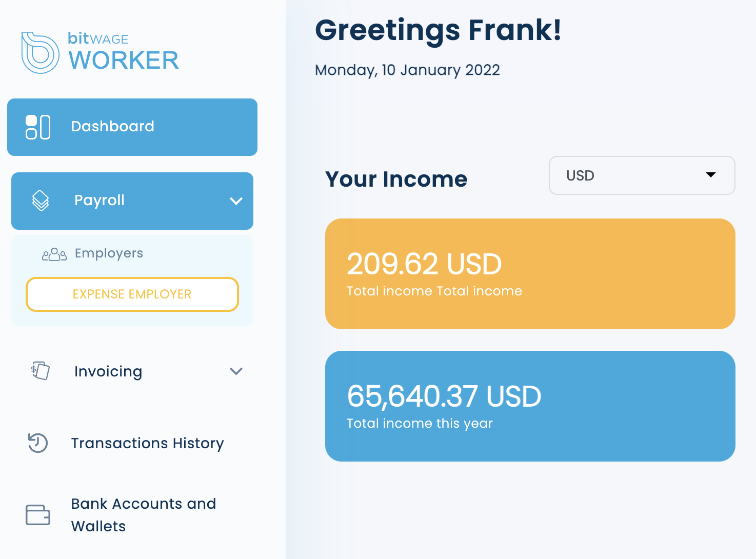Click the blue yearly income card
The image size is (756, 559).
[530, 406]
